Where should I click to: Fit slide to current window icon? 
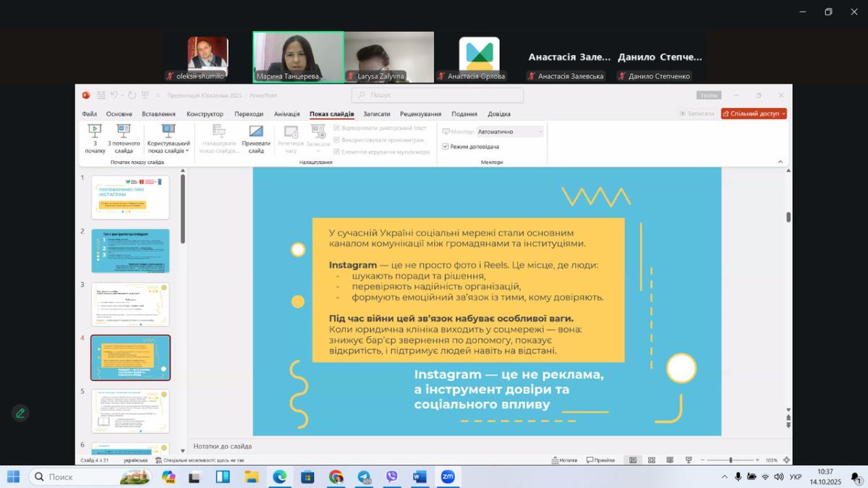click(784, 460)
